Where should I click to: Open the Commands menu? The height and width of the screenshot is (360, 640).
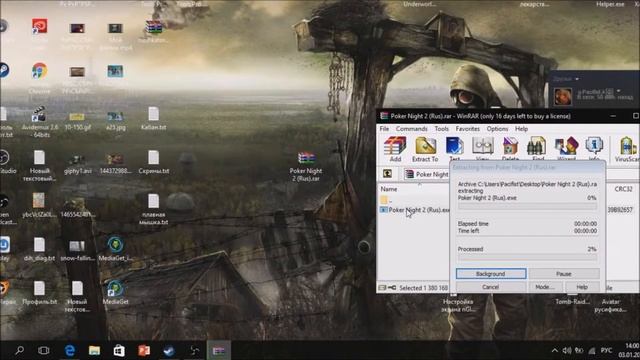pyautogui.click(x=411, y=129)
